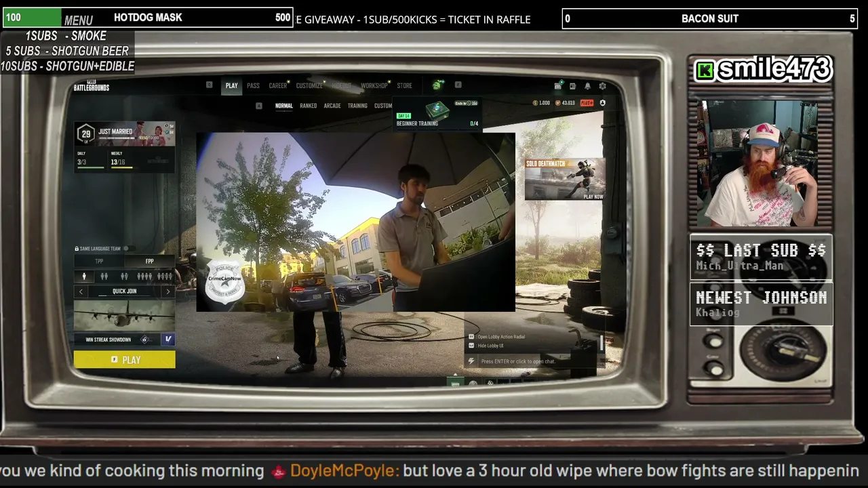
Task: Click the MENU label in overlay
Action: (x=79, y=21)
